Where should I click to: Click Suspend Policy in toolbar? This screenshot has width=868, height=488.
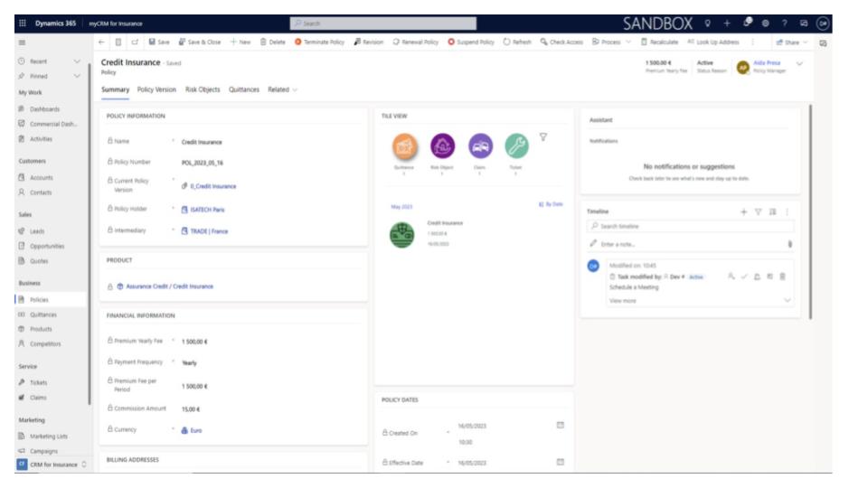[x=471, y=42]
